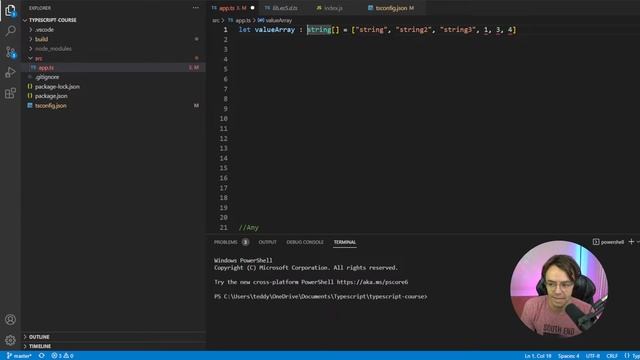
Task: Open errors and warnings counter in status bar
Action: click(62, 356)
